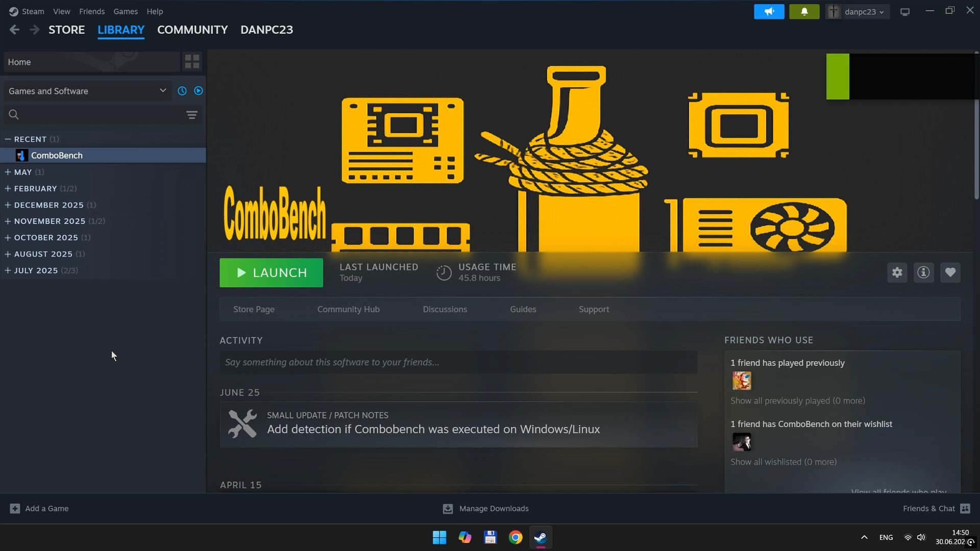Open Friends & Chat icon
Image resolution: width=980 pixels, height=551 pixels.
pyautogui.click(x=965, y=509)
